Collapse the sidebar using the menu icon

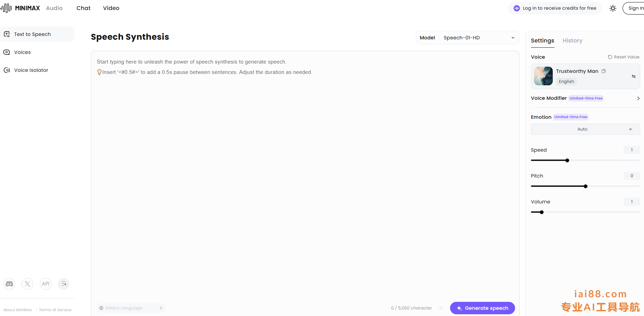click(64, 284)
